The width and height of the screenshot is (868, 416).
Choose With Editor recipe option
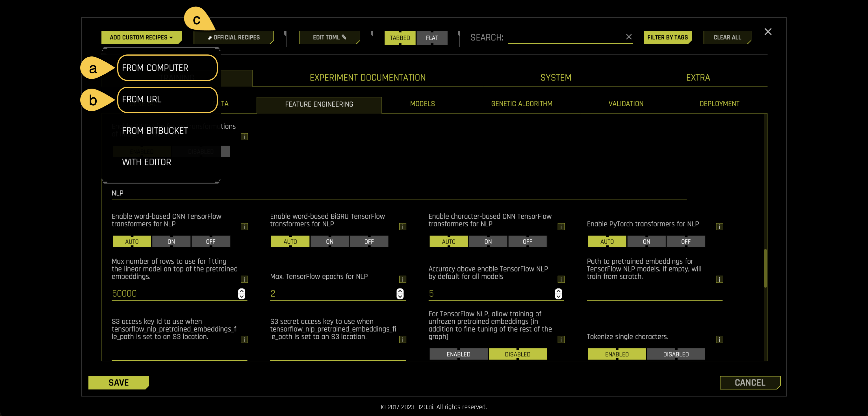tap(147, 162)
